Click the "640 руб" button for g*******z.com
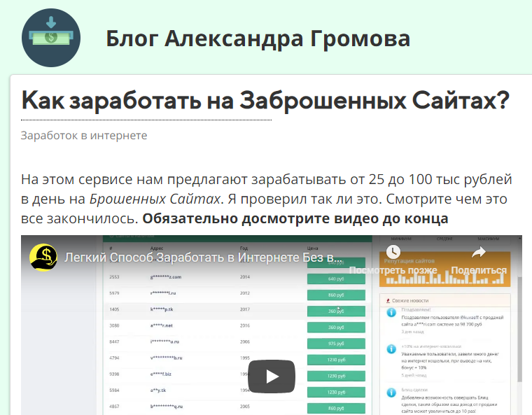The height and width of the screenshot is (415, 532). coord(336,279)
